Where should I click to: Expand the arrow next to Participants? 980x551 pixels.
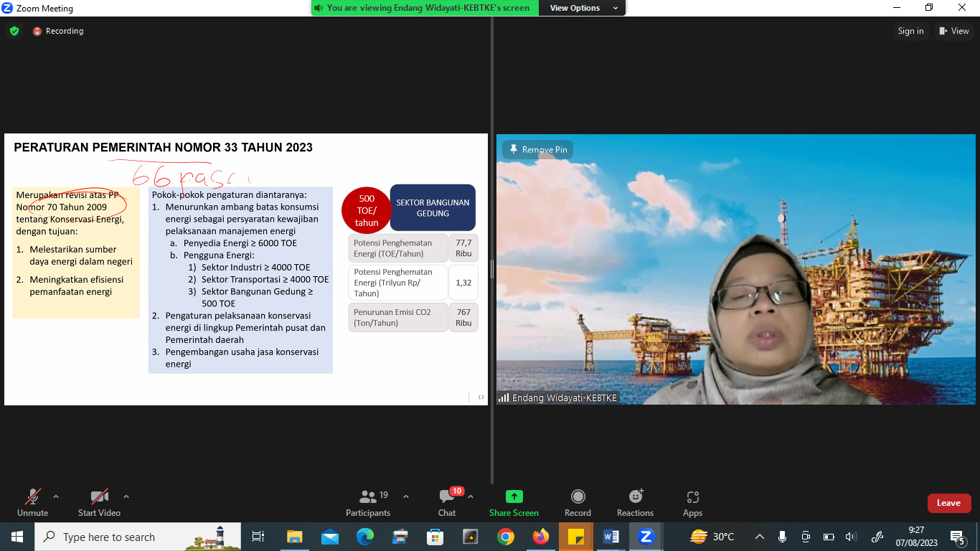406,496
